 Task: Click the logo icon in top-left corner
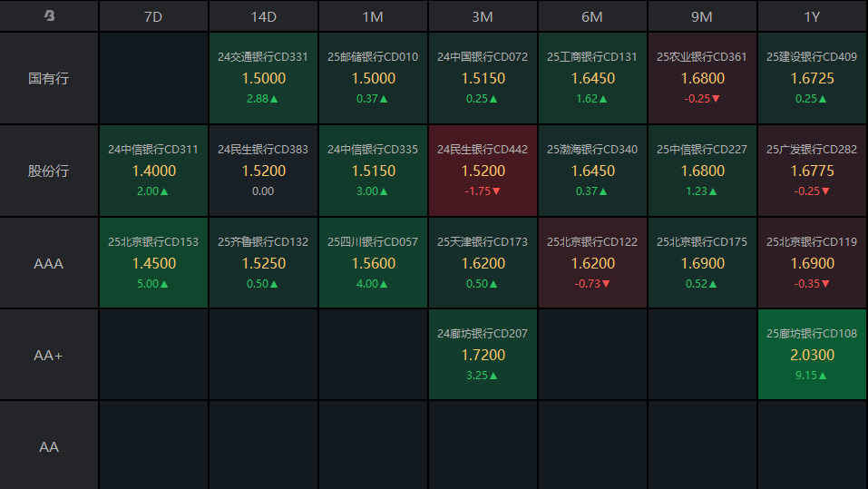(x=49, y=16)
